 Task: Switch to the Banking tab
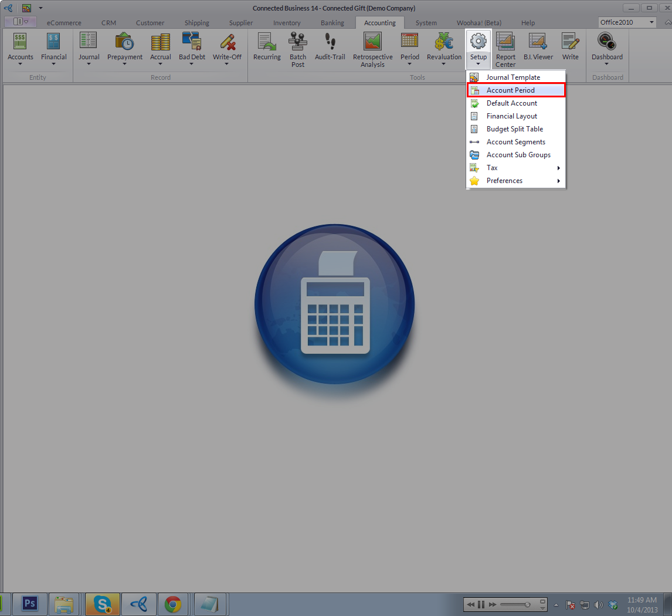332,23
